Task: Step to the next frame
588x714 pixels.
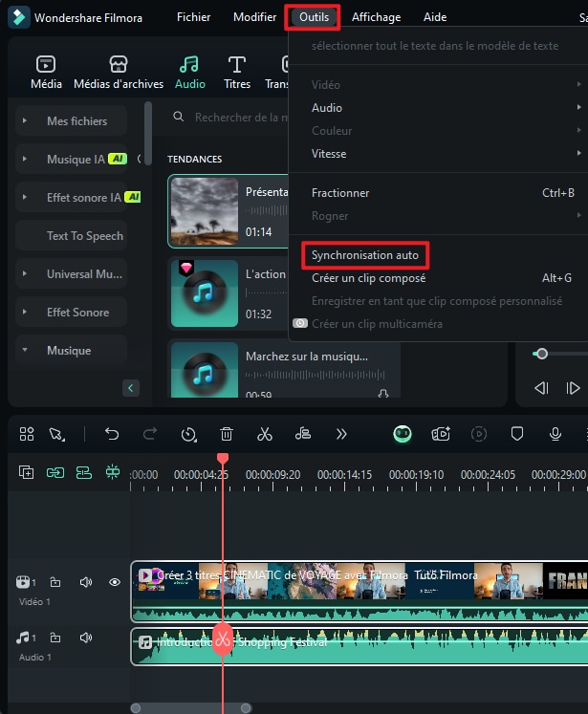Action: pyautogui.click(x=573, y=388)
